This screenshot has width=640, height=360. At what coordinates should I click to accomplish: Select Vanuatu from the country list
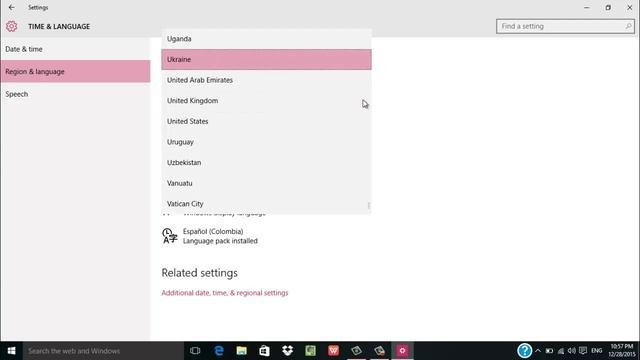click(x=266, y=183)
